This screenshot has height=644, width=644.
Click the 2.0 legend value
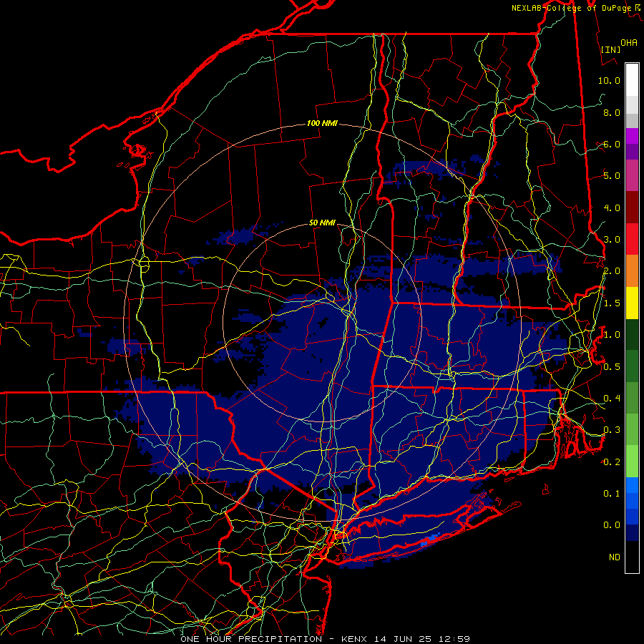(x=612, y=271)
